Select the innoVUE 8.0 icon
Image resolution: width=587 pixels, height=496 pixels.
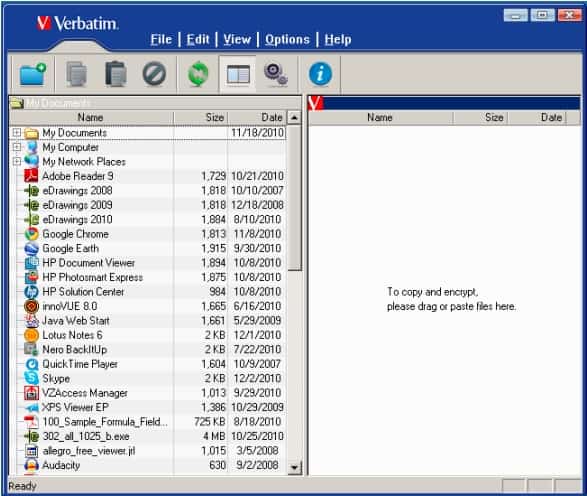31,306
